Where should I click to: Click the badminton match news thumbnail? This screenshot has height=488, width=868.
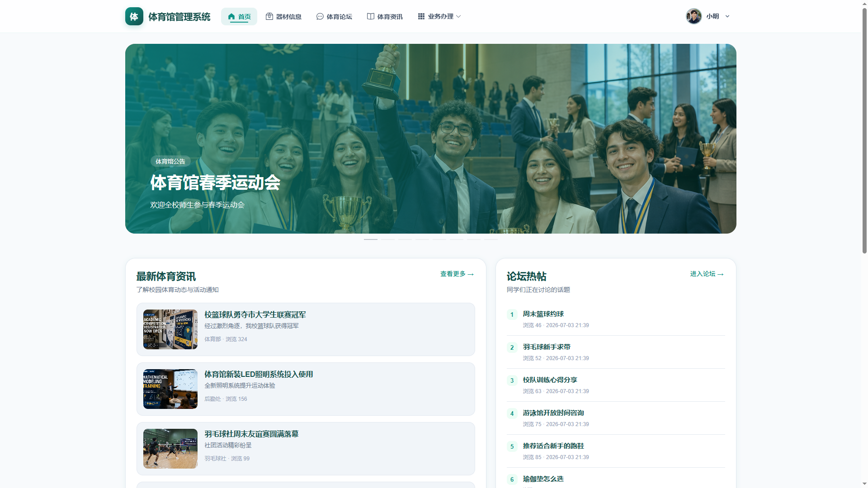click(170, 449)
